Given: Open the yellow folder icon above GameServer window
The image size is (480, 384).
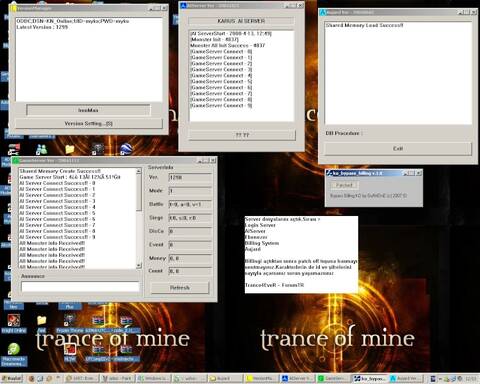Looking at the screenshot, I should (x=70, y=149).
